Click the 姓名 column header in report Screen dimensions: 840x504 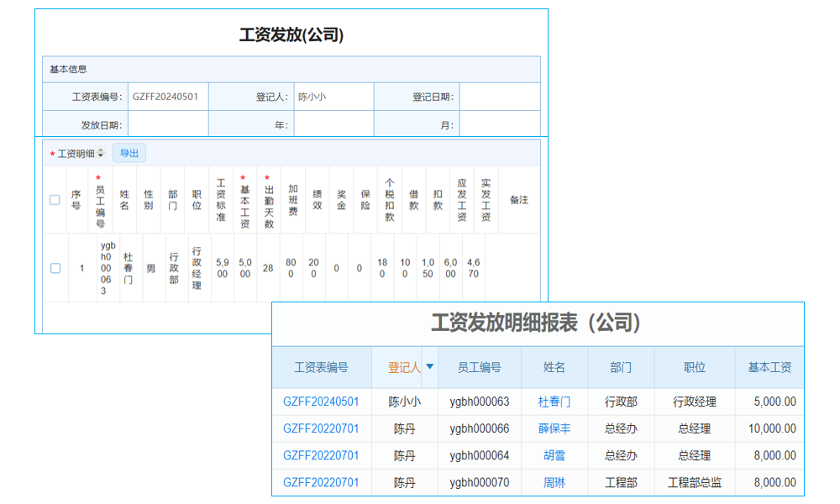point(554,368)
